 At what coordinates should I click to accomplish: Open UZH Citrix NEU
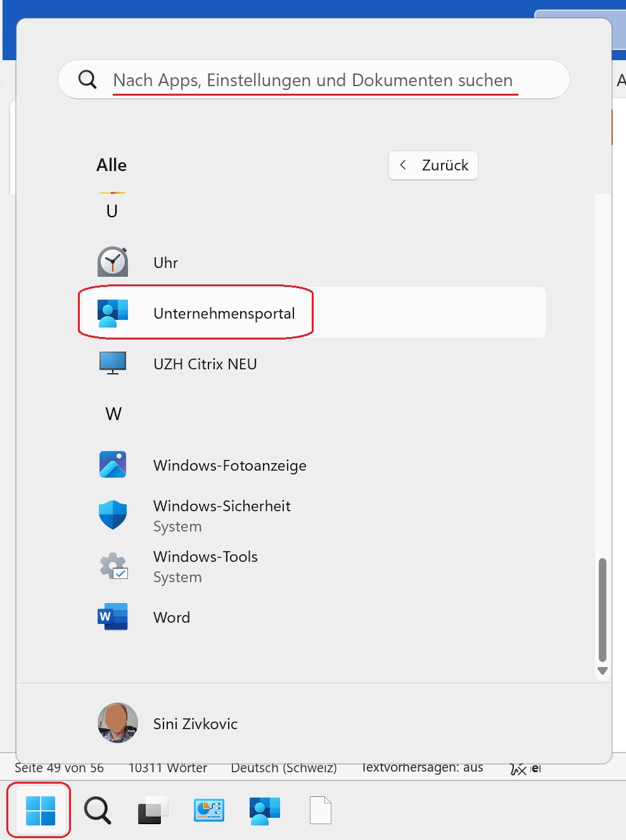tap(204, 363)
